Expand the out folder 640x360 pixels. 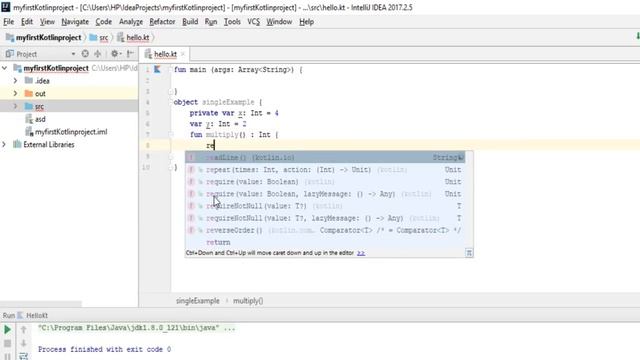[x=16, y=93]
